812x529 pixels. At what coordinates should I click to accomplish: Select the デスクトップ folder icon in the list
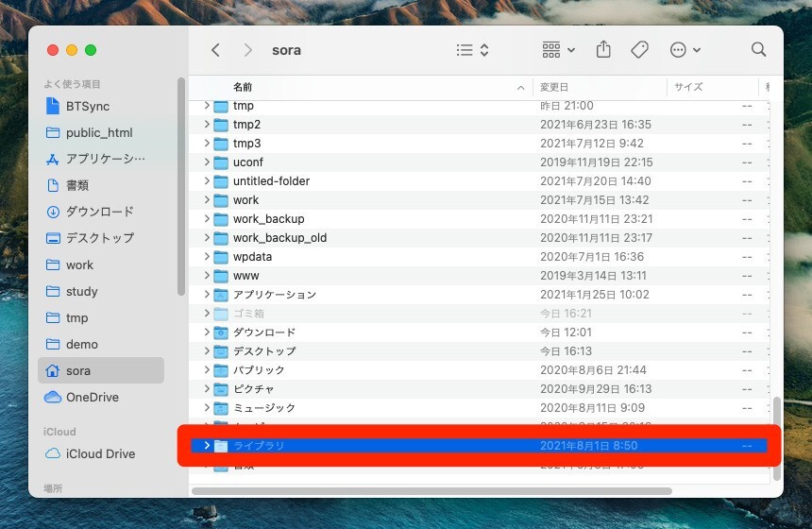point(221,351)
